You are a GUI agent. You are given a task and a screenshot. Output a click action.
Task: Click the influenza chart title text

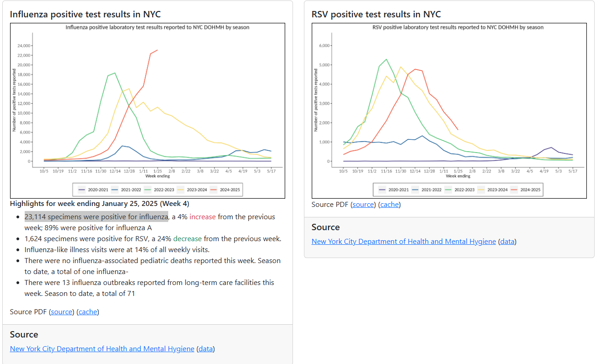tap(157, 27)
